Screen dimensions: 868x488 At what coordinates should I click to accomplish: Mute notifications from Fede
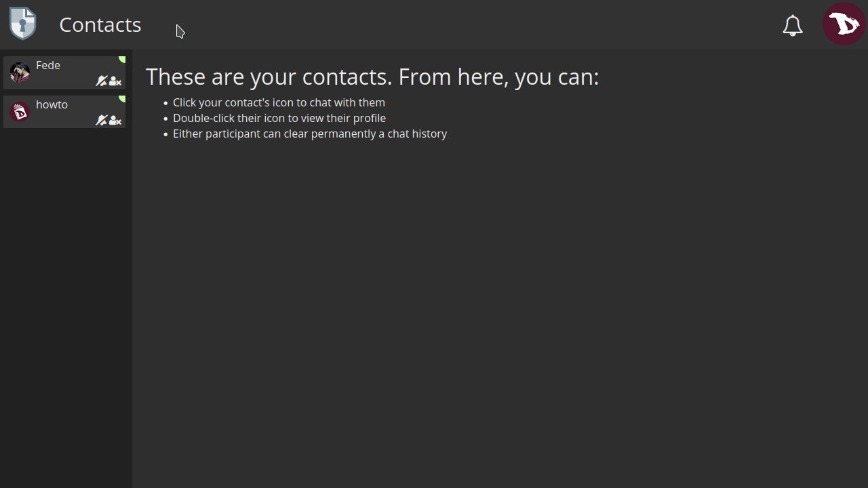tap(101, 81)
